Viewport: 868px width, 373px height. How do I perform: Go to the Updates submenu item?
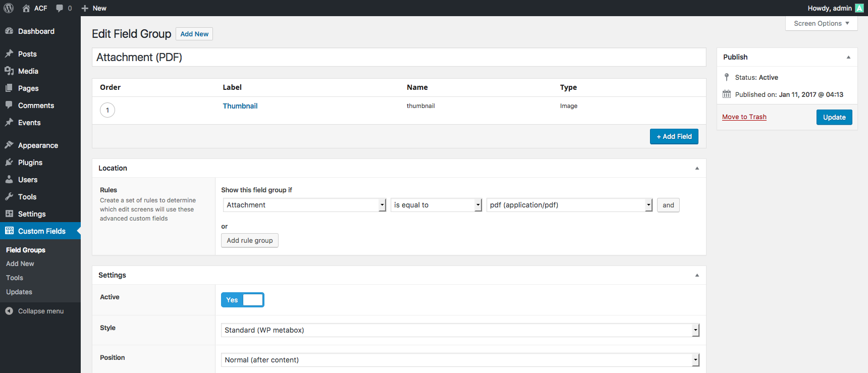(x=19, y=292)
